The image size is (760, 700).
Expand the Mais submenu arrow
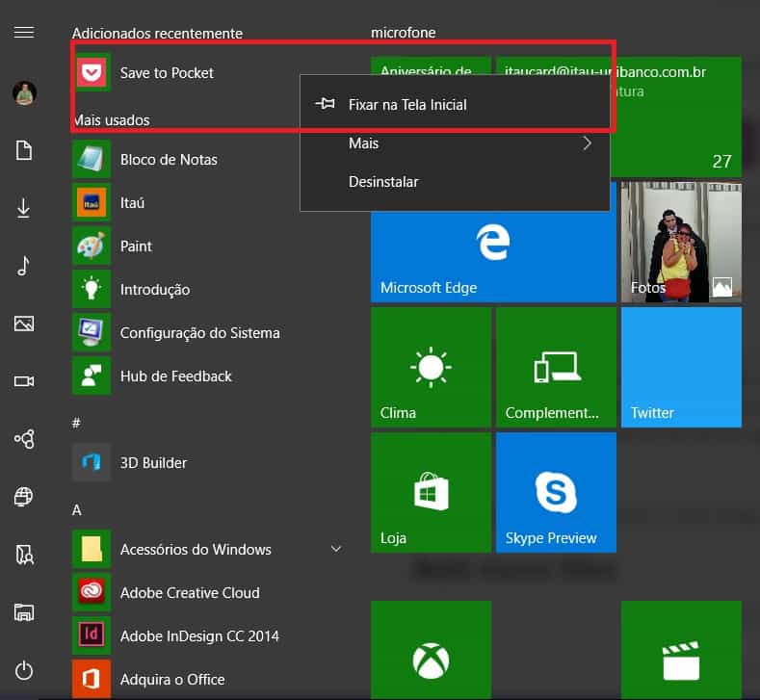point(587,143)
